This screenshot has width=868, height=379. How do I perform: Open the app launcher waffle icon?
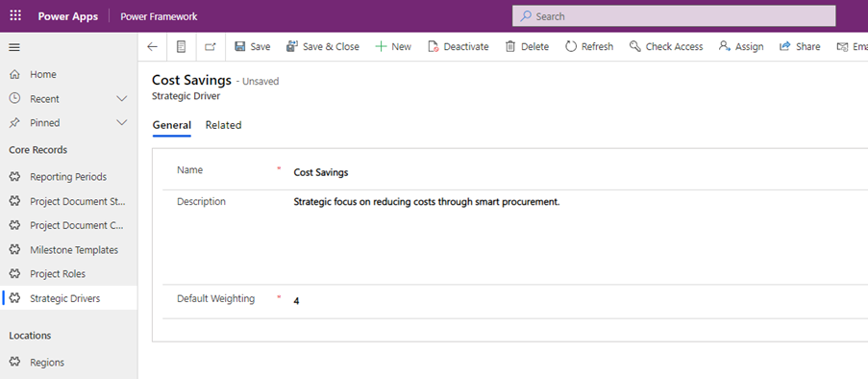(x=15, y=16)
